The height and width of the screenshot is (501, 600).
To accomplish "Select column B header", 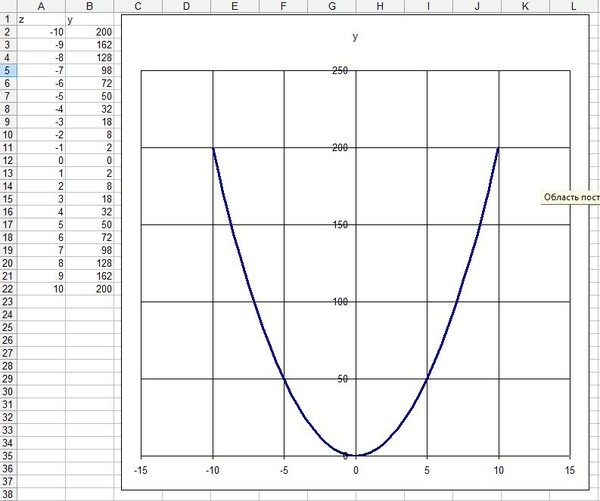I will (91, 6).
